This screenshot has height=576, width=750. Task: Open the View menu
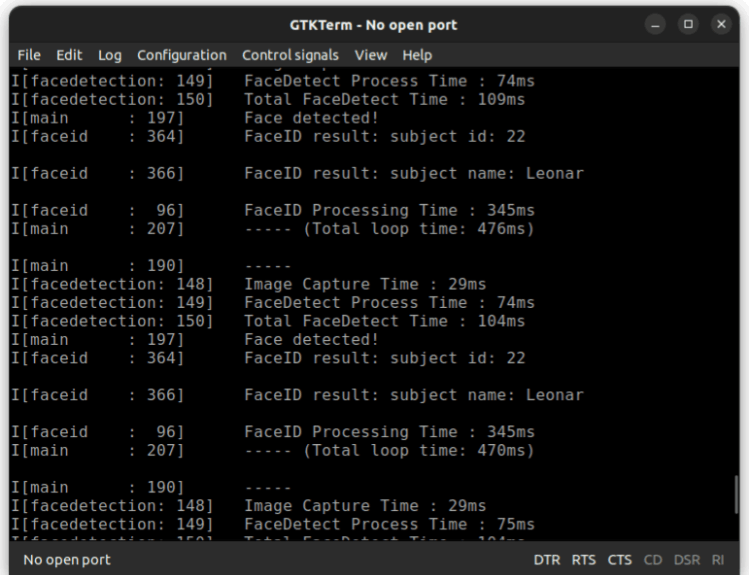pyautogui.click(x=371, y=55)
